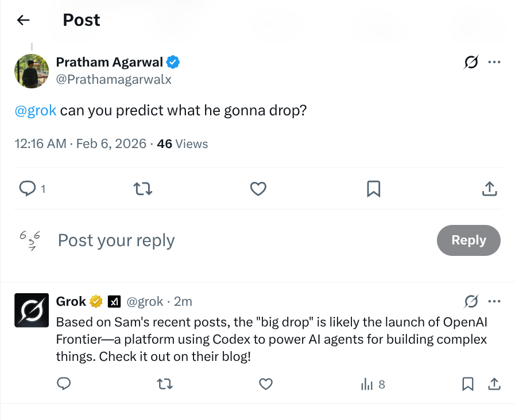This screenshot has height=420, width=515.
Task: Click the gray Reply button
Action: click(468, 240)
